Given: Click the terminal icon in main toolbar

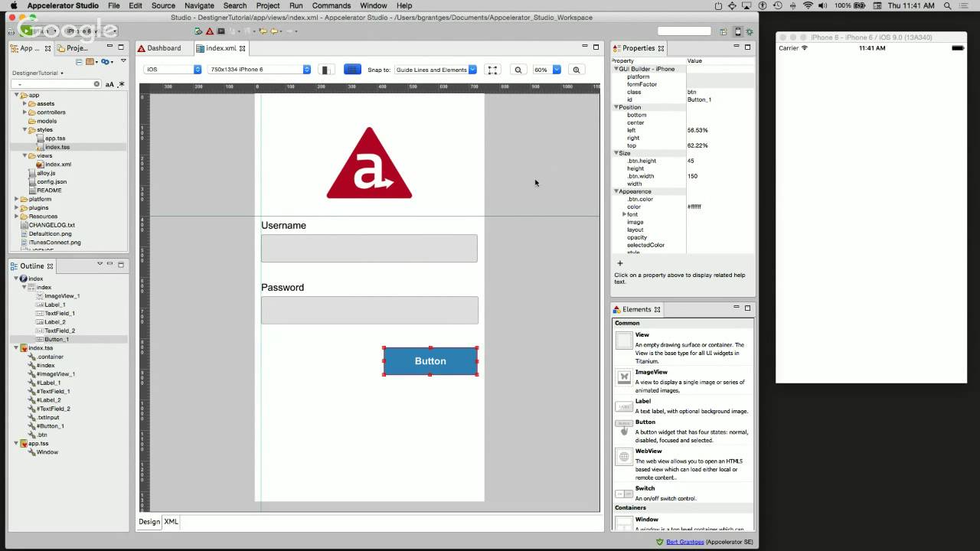Looking at the screenshot, I should 221,31.
